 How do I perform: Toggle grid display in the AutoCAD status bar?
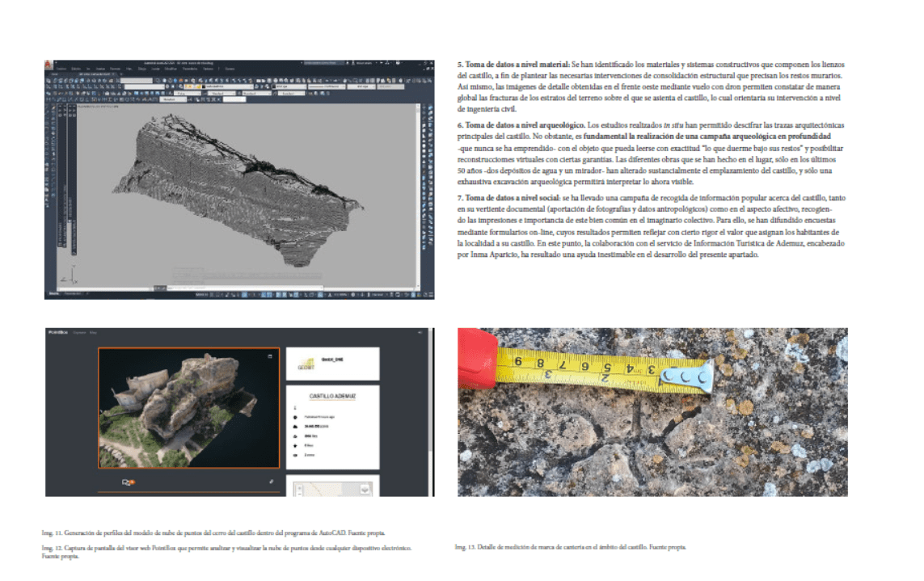tap(212, 295)
